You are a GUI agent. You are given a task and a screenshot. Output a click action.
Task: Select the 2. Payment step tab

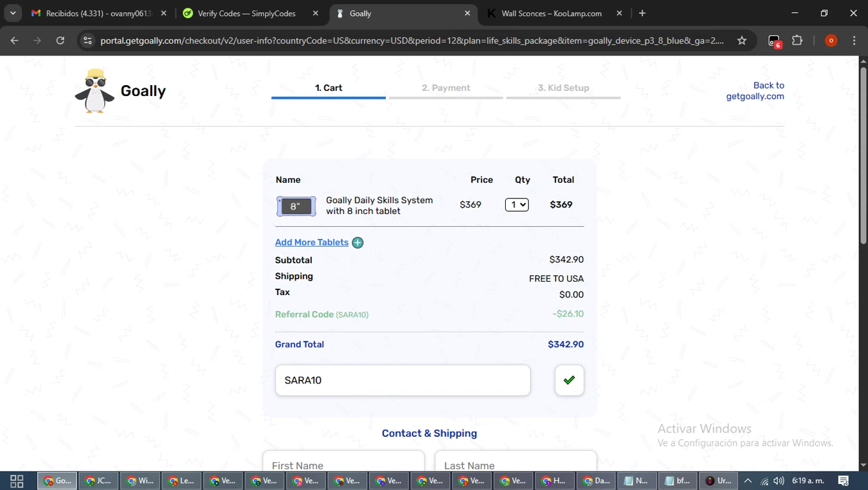pos(446,88)
